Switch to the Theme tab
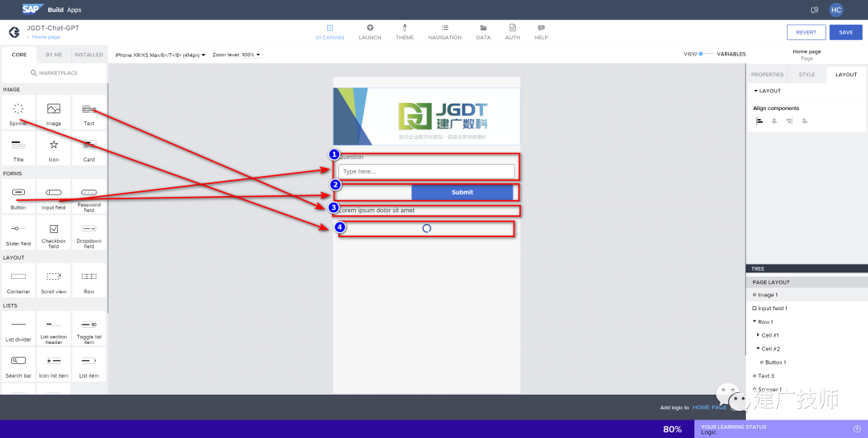This screenshot has width=868, height=438. point(404,32)
